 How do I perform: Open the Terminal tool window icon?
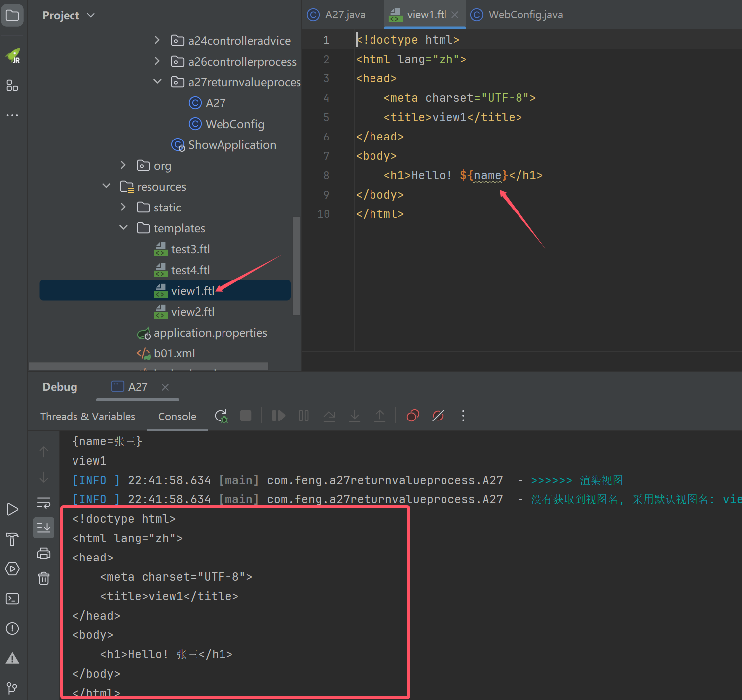(12, 599)
